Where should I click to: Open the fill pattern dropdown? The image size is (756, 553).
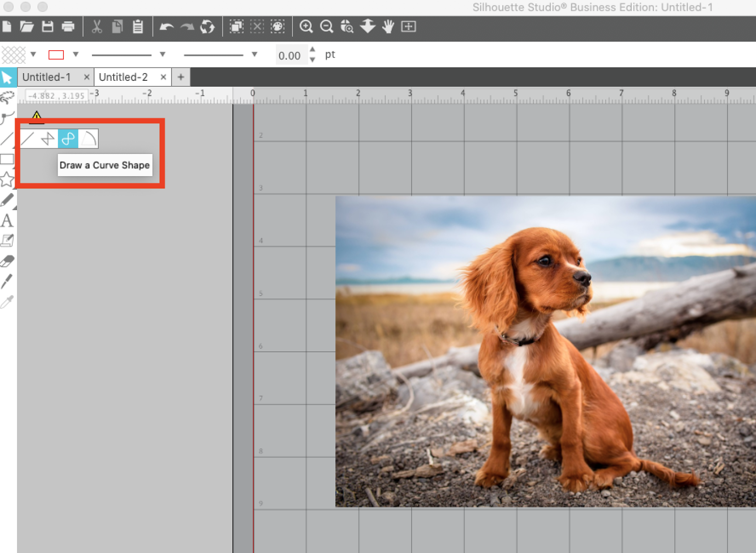33,54
